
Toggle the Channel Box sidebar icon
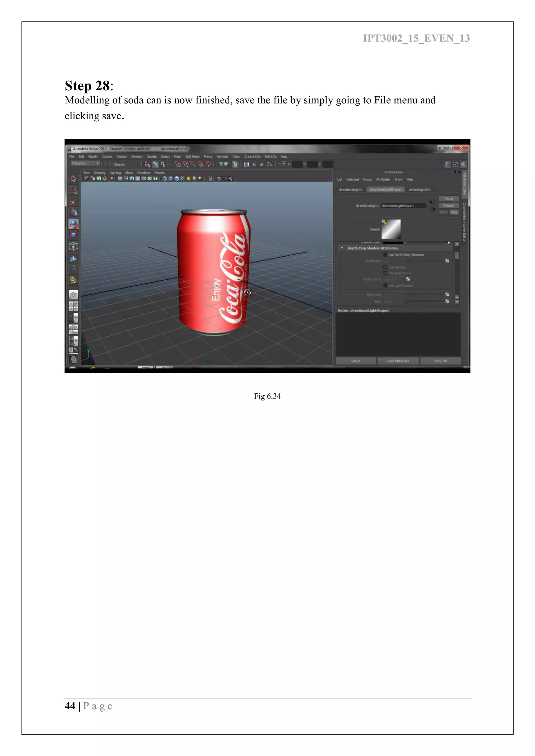pos(463,164)
